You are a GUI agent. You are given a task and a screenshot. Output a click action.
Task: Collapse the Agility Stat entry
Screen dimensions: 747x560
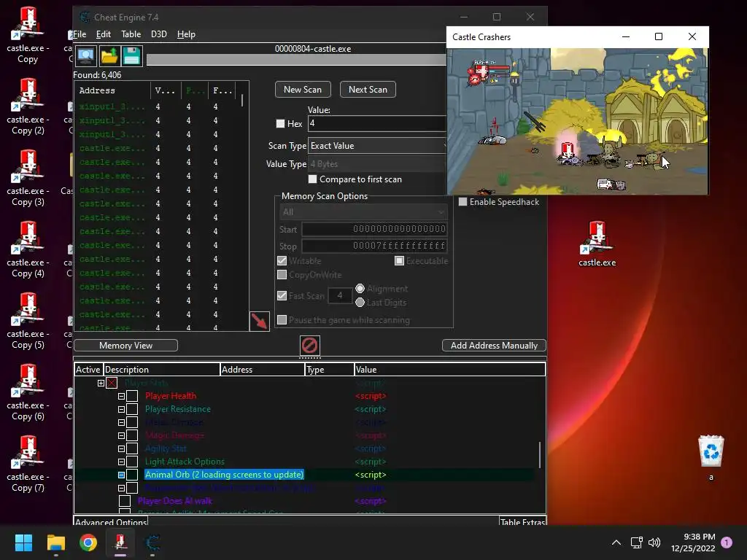click(122, 448)
